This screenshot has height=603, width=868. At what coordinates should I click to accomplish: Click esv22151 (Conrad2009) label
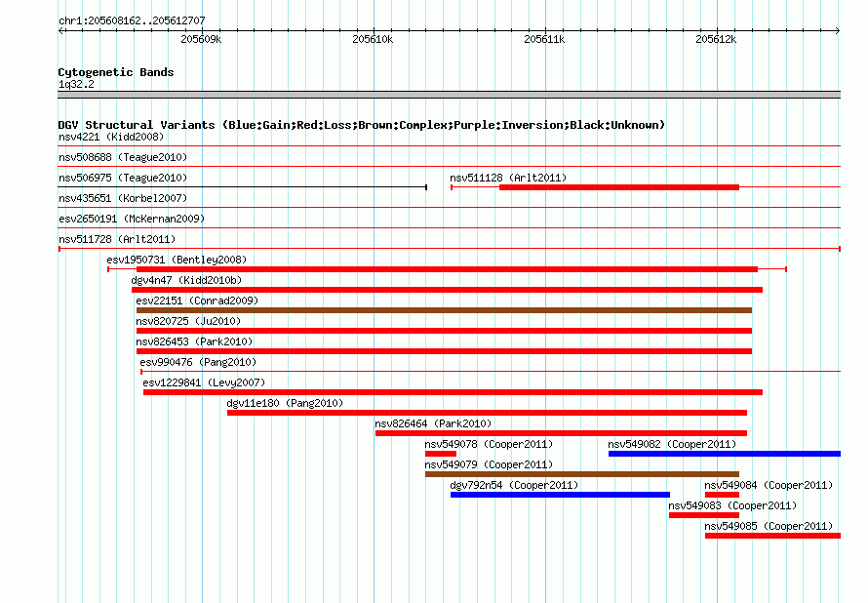[x=197, y=301]
